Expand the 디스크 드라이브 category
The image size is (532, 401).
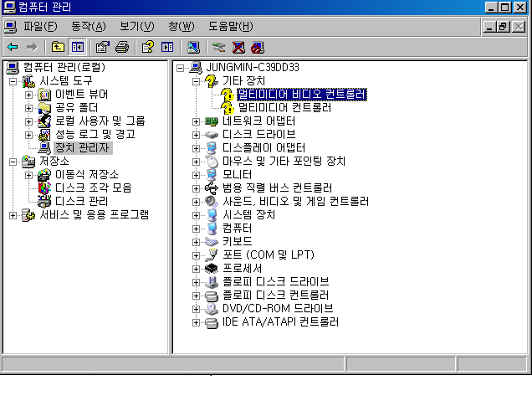pos(196,135)
